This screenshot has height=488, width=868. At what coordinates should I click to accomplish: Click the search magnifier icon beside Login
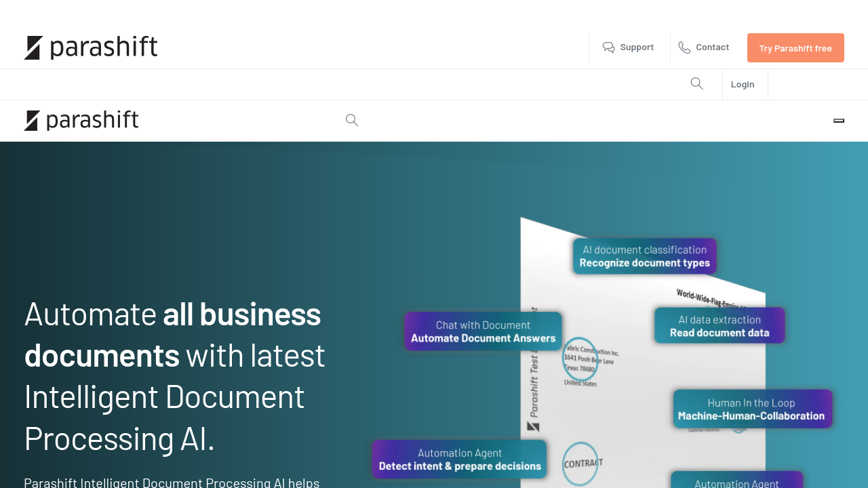[696, 83]
